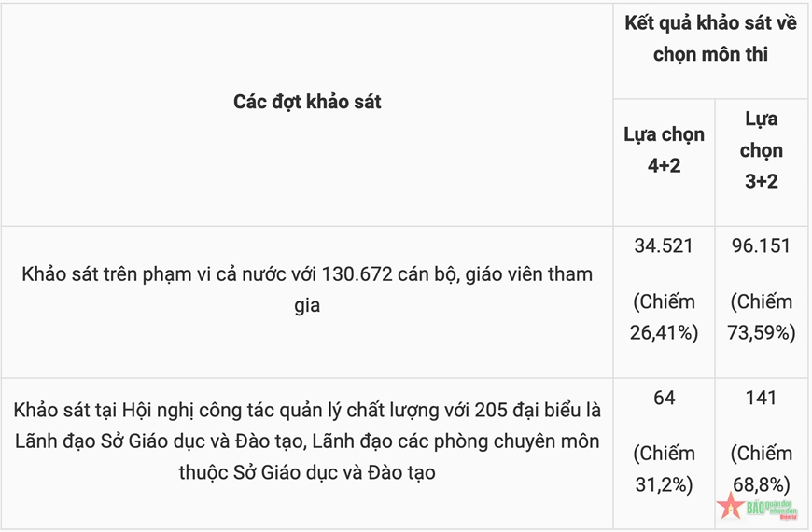
Task: Select the 'Chiếm 68,8%' text
Action: coord(762,469)
